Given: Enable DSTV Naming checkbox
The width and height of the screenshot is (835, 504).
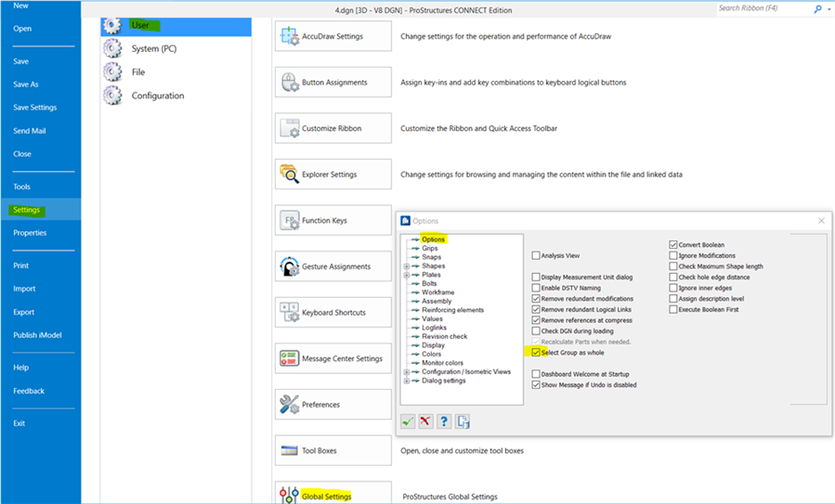Looking at the screenshot, I should click(x=536, y=288).
